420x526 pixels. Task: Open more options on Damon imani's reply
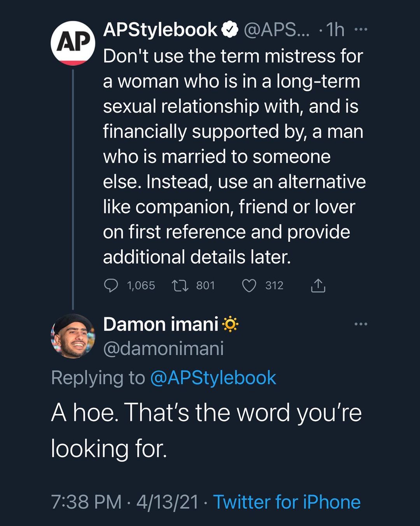tap(361, 324)
